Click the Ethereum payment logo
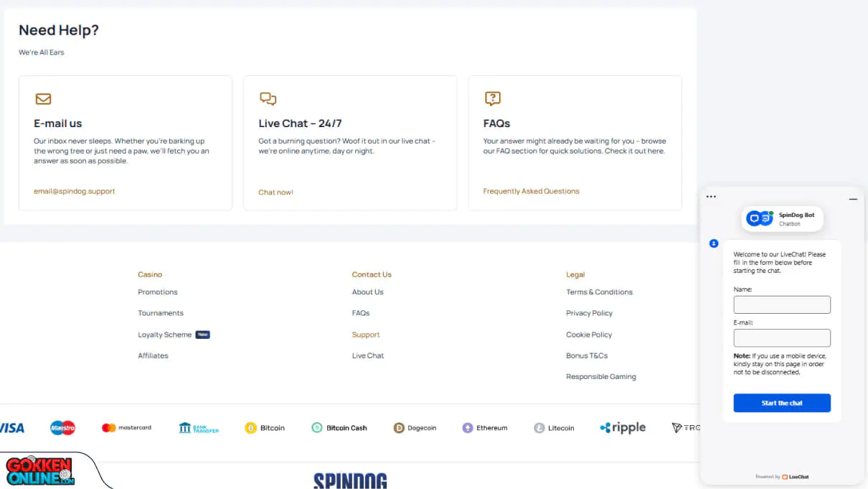868x489 pixels. click(485, 428)
